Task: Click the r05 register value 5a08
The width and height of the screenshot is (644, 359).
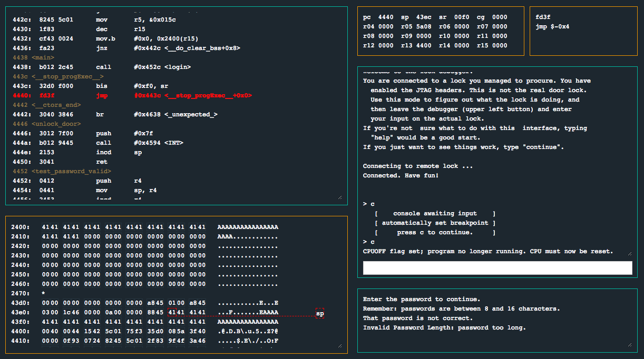Action: point(424,26)
